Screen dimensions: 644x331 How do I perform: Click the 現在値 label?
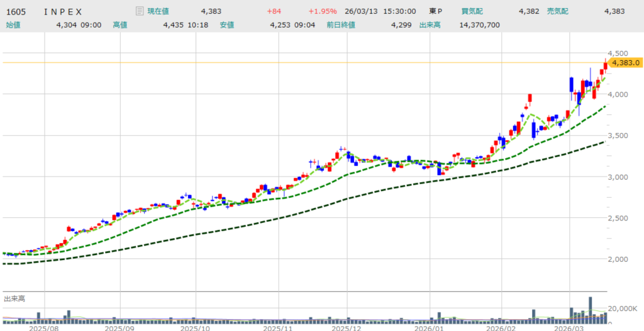159,11
